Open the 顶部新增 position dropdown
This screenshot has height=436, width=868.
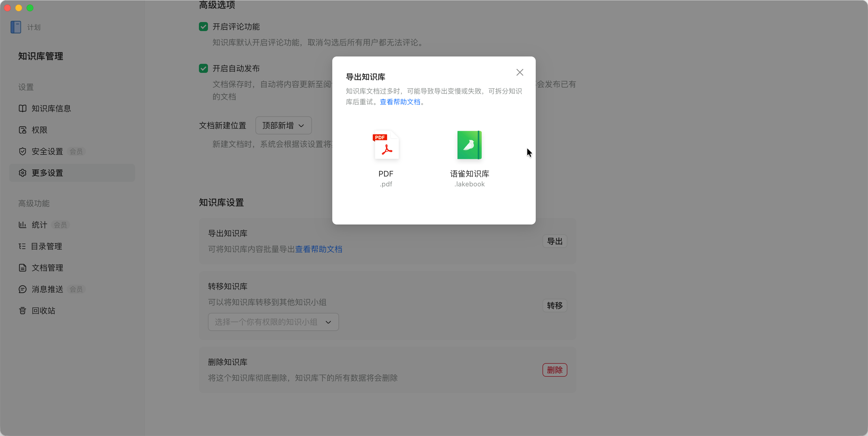point(283,126)
